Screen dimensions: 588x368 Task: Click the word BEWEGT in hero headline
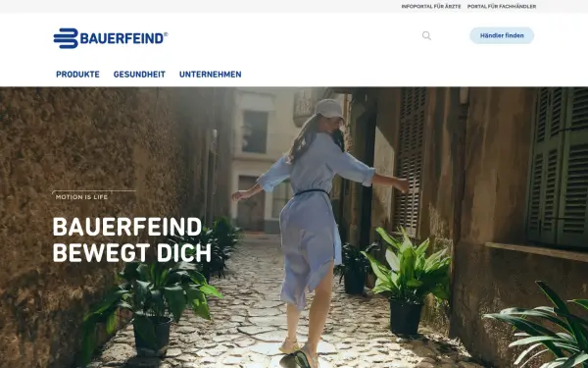(101, 253)
